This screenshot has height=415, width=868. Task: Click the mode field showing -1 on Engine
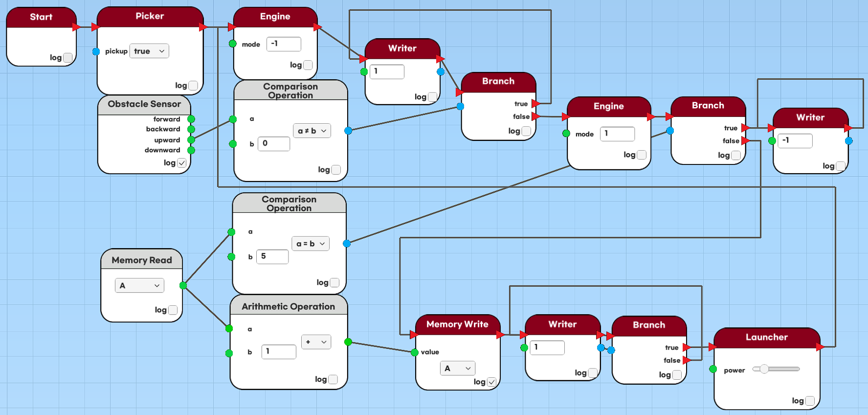point(284,44)
